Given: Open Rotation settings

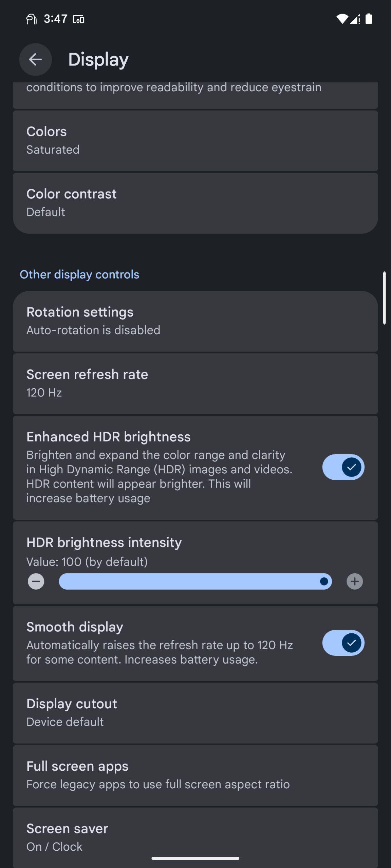Looking at the screenshot, I should click(195, 321).
